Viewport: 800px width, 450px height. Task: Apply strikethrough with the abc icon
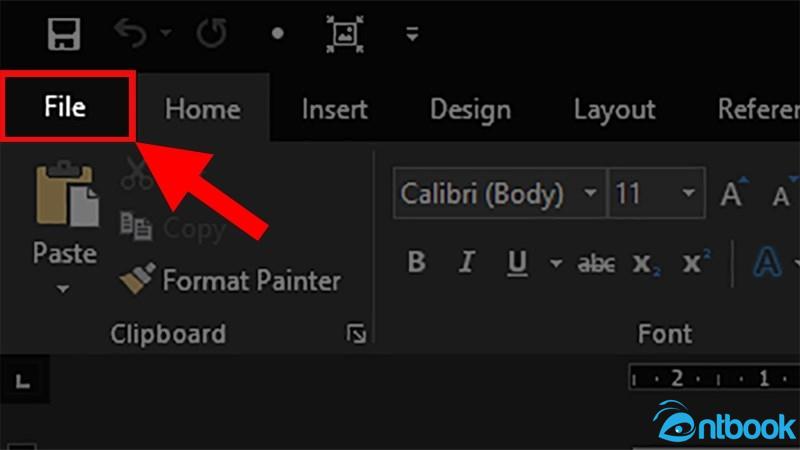point(596,264)
